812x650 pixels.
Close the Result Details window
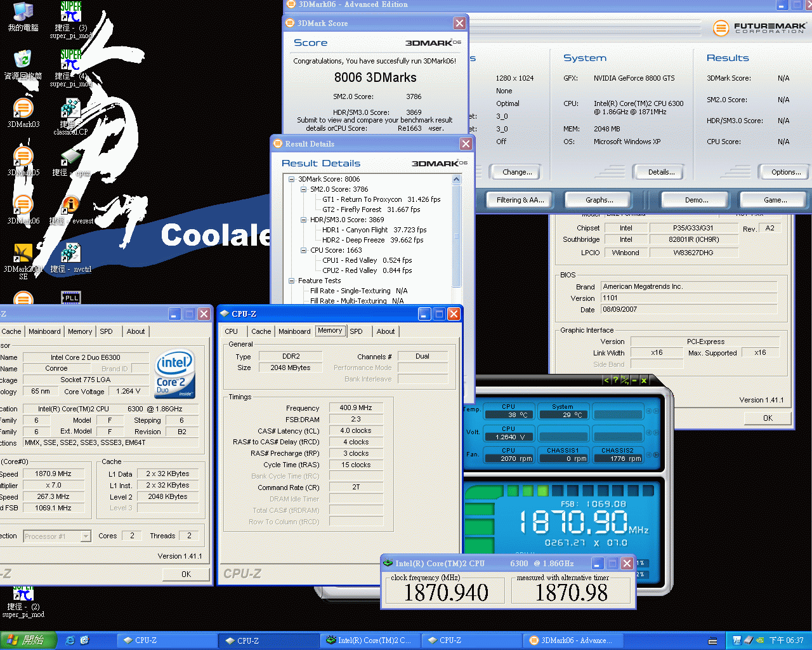click(x=466, y=144)
